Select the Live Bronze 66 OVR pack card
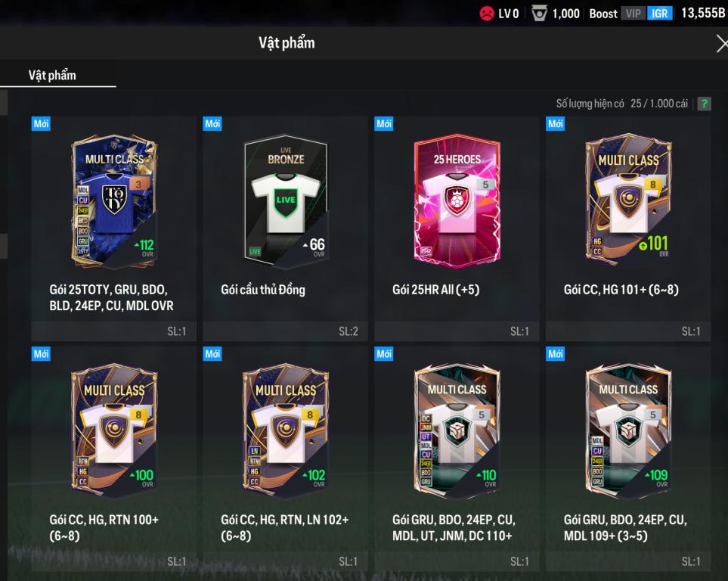 click(286, 201)
